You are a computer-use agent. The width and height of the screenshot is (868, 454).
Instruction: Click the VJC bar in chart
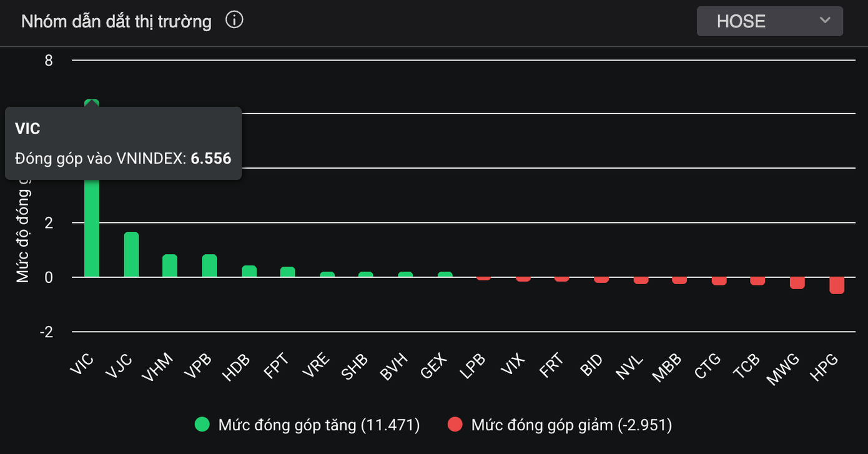(131, 255)
